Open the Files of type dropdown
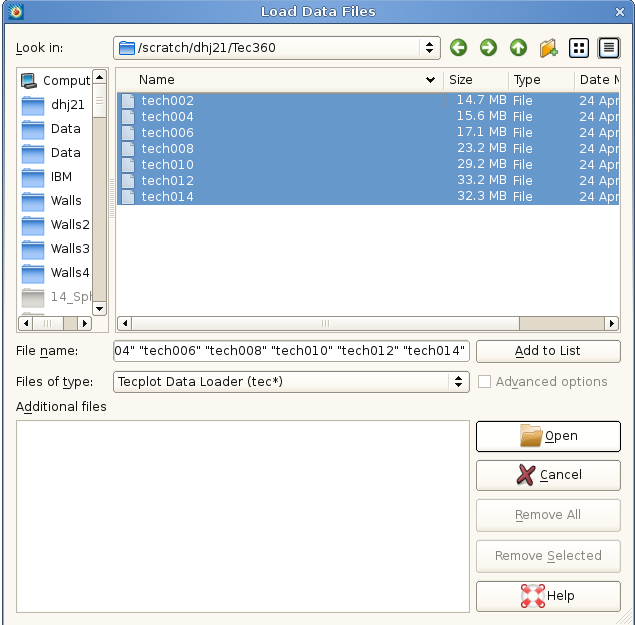The width and height of the screenshot is (635, 625). click(x=458, y=382)
